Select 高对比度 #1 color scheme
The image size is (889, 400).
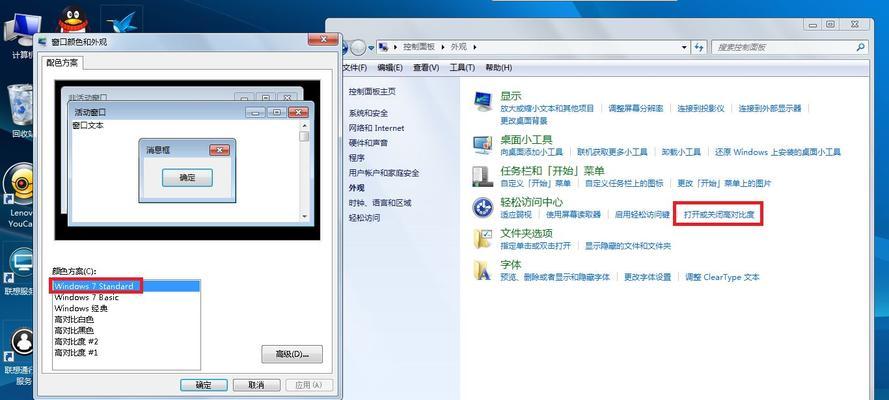126,352
